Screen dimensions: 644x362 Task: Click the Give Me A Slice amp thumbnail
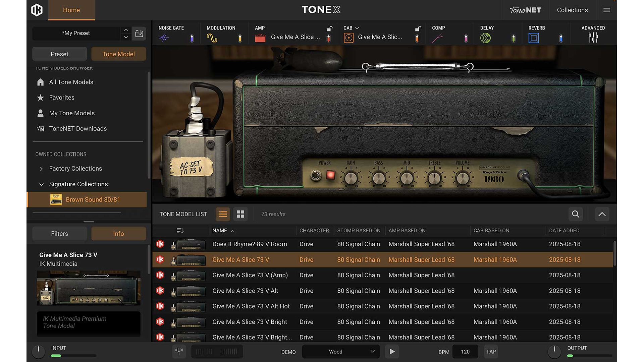[89, 288]
